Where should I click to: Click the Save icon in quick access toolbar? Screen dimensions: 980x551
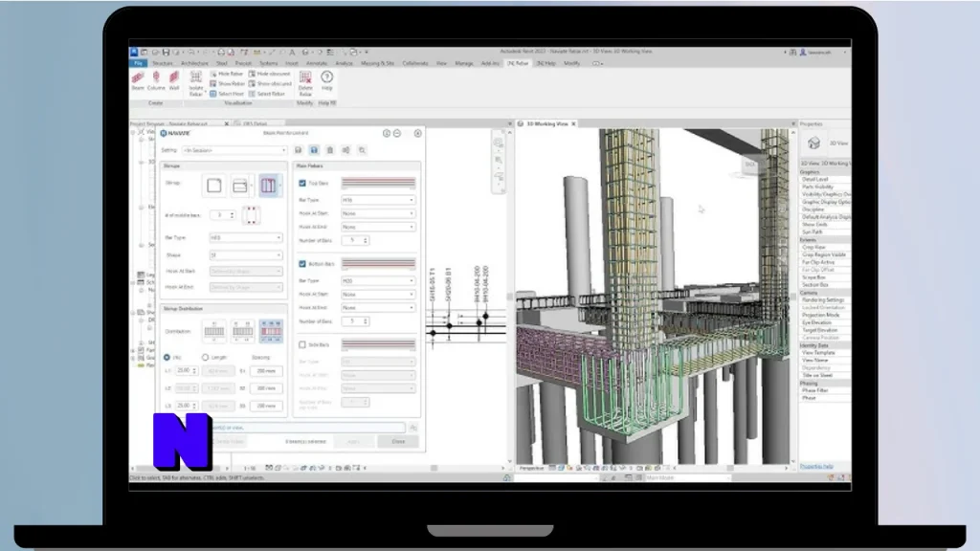[166, 53]
